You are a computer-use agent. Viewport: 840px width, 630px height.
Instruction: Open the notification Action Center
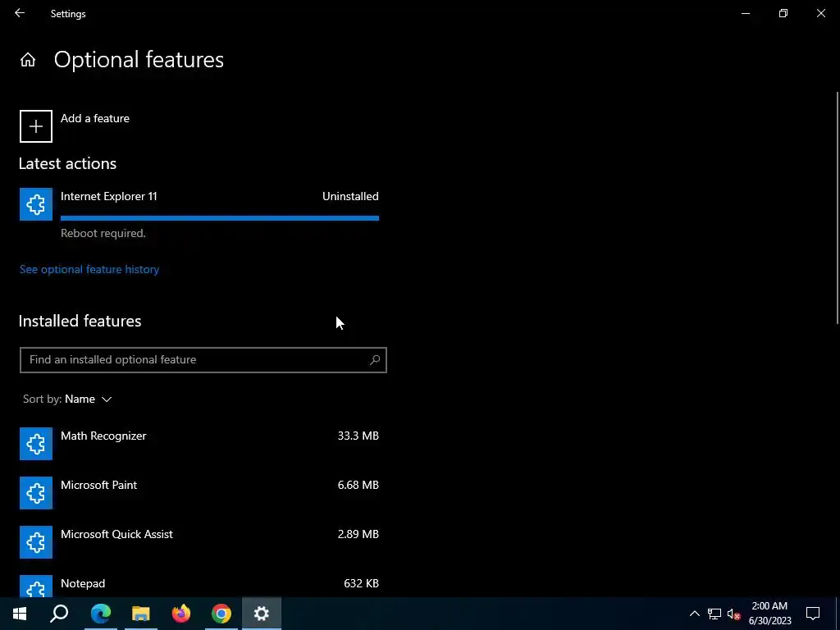813,614
